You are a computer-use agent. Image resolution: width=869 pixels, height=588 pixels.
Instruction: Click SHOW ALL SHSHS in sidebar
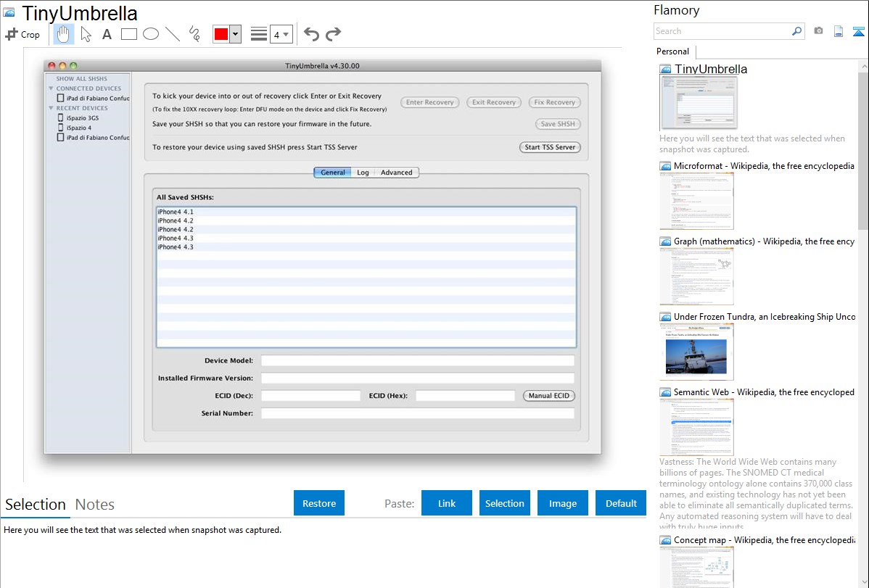pos(81,79)
